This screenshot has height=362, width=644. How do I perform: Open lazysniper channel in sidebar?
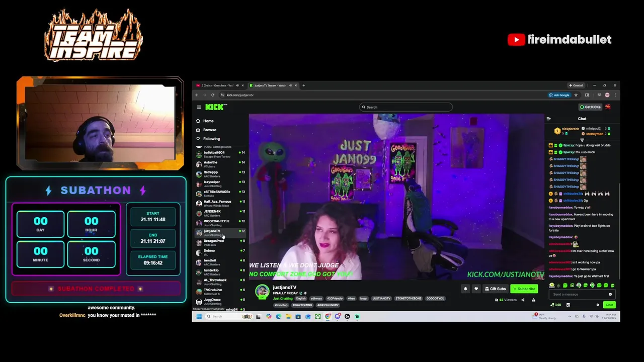tap(220, 184)
